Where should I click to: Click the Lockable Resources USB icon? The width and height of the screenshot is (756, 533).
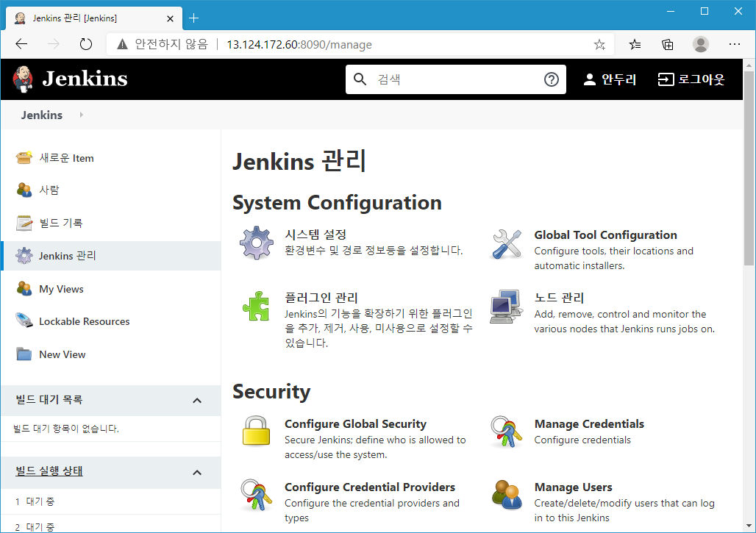click(24, 321)
